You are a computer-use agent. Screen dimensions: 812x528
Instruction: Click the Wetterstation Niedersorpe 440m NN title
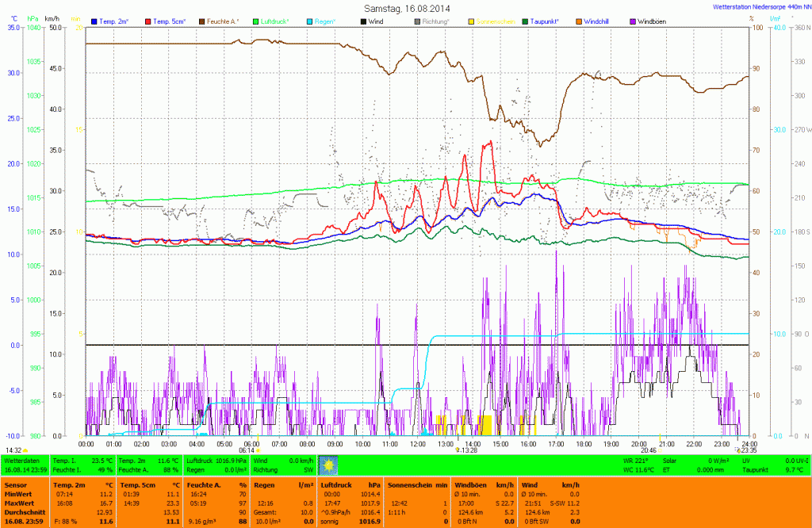(x=760, y=7)
